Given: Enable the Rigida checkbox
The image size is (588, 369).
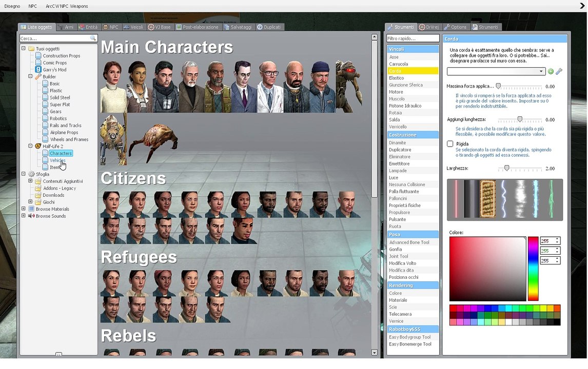Looking at the screenshot, I should (450, 144).
